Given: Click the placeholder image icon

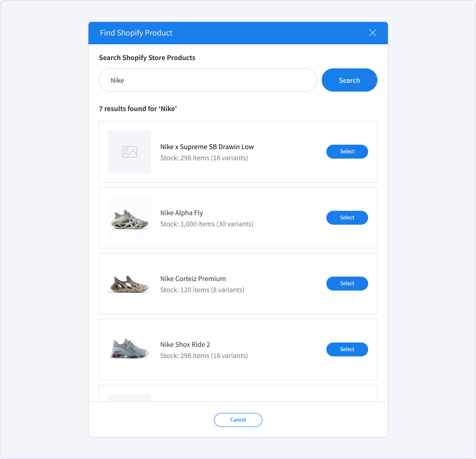Looking at the screenshot, I should pos(129,152).
